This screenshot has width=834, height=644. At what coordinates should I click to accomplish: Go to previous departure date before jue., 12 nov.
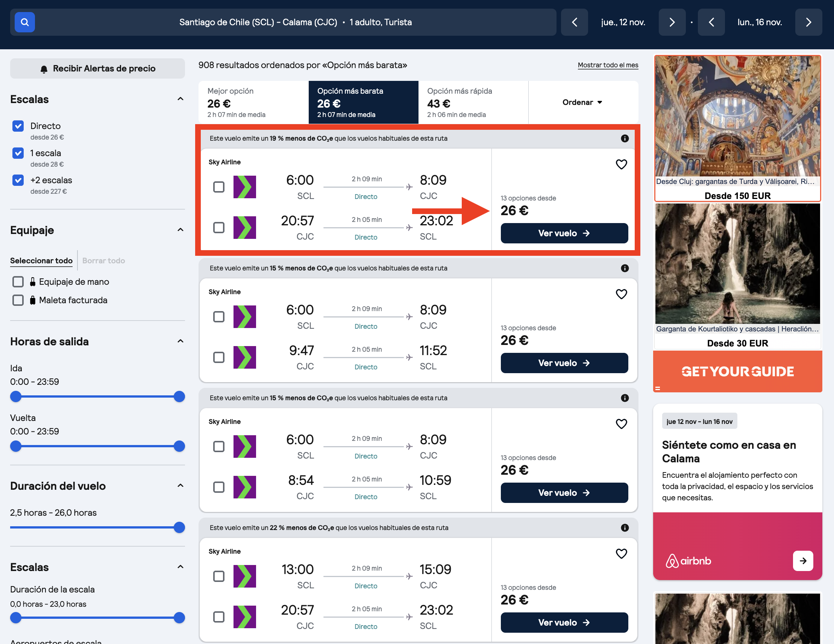tap(574, 22)
